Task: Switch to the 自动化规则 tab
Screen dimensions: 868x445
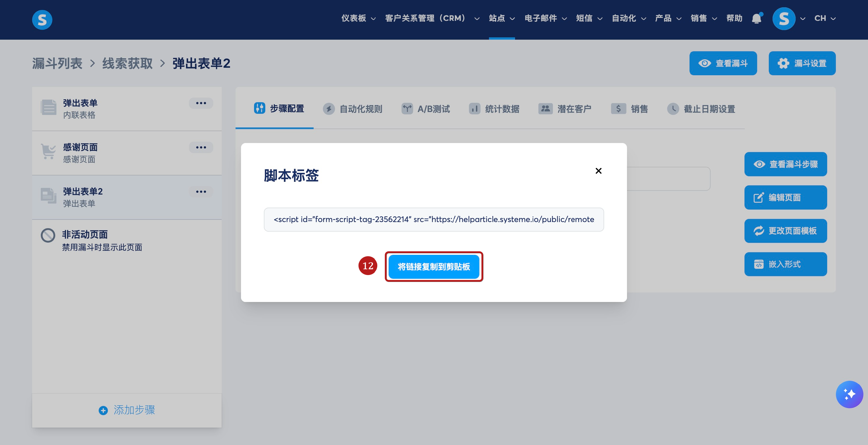Action: click(x=353, y=109)
